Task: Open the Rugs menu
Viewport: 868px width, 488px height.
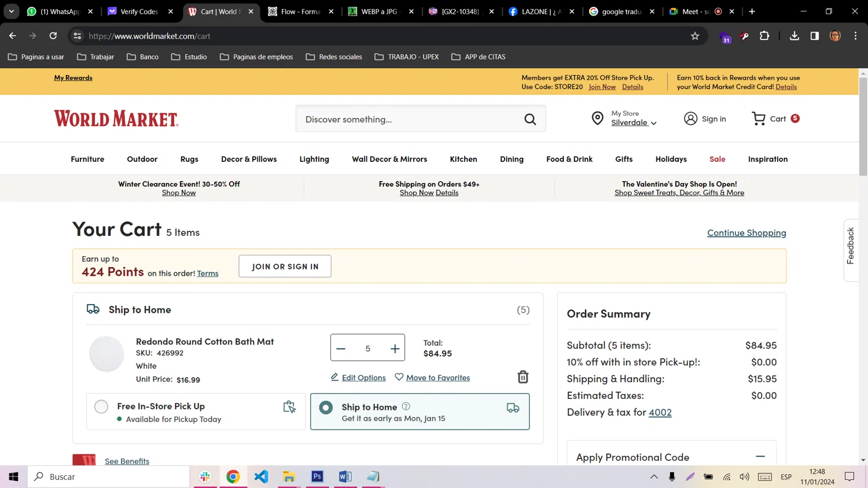Action: (189, 159)
